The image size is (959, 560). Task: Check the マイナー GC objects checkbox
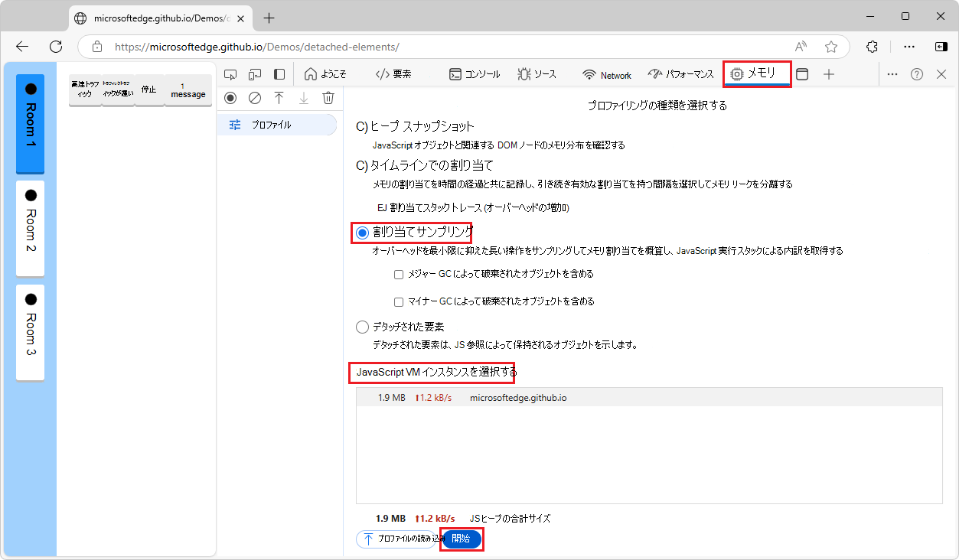pyautogui.click(x=399, y=301)
